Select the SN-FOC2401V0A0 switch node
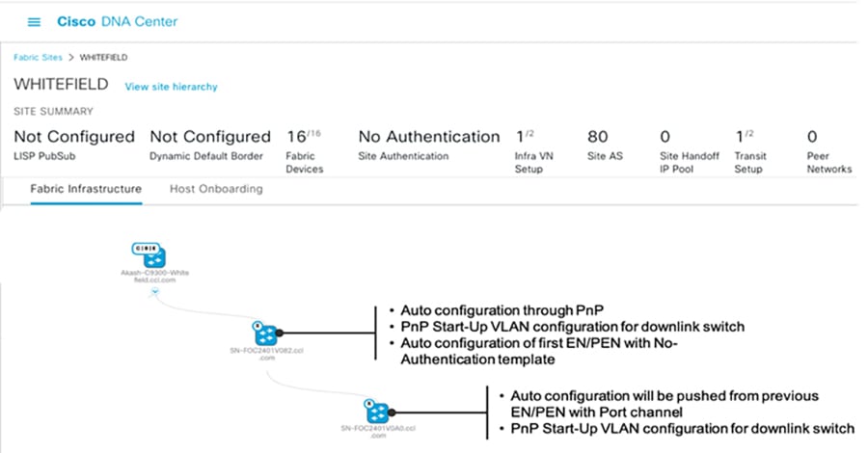Image resolution: width=868 pixels, height=453 pixels. pyautogui.click(x=377, y=413)
